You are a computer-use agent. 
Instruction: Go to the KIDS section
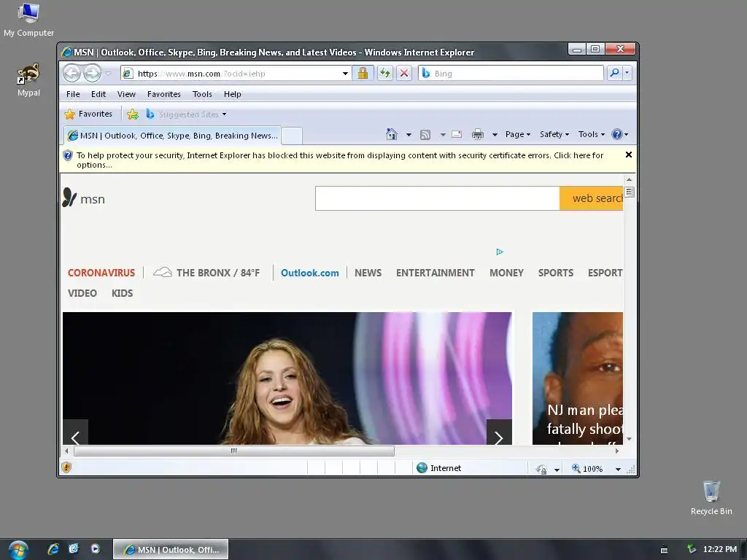tap(122, 293)
